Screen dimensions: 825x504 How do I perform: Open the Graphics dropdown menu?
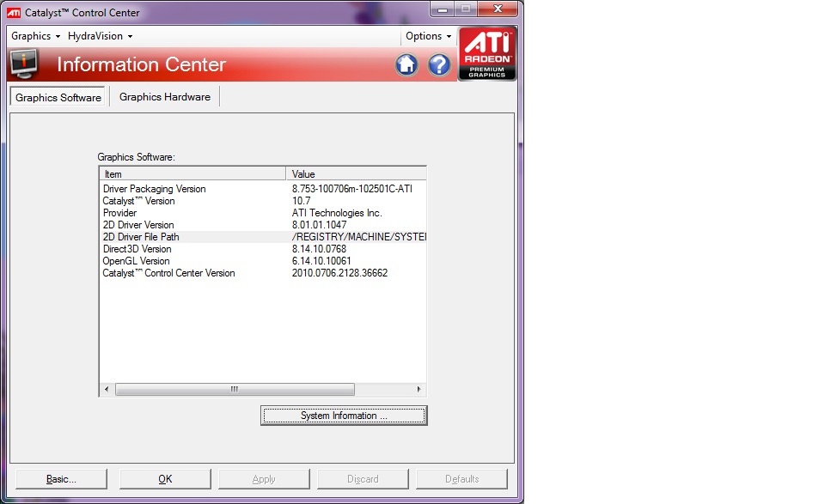36,36
